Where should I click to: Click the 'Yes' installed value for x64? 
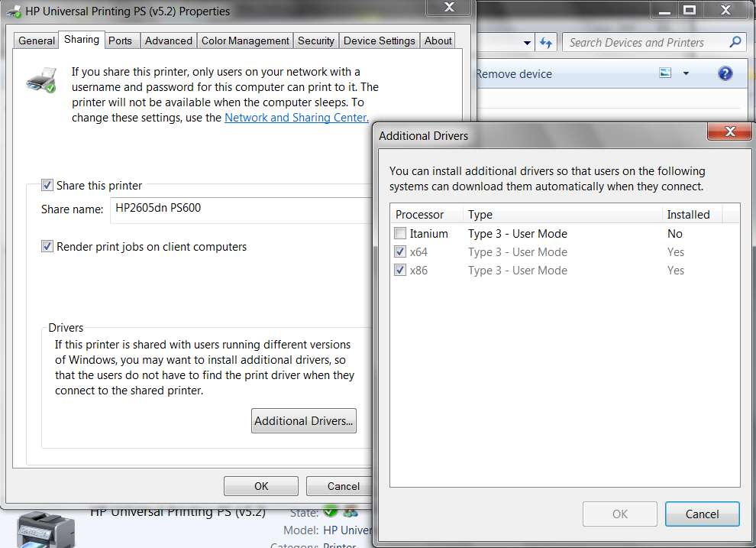pyautogui.click(x=676, y=252)
